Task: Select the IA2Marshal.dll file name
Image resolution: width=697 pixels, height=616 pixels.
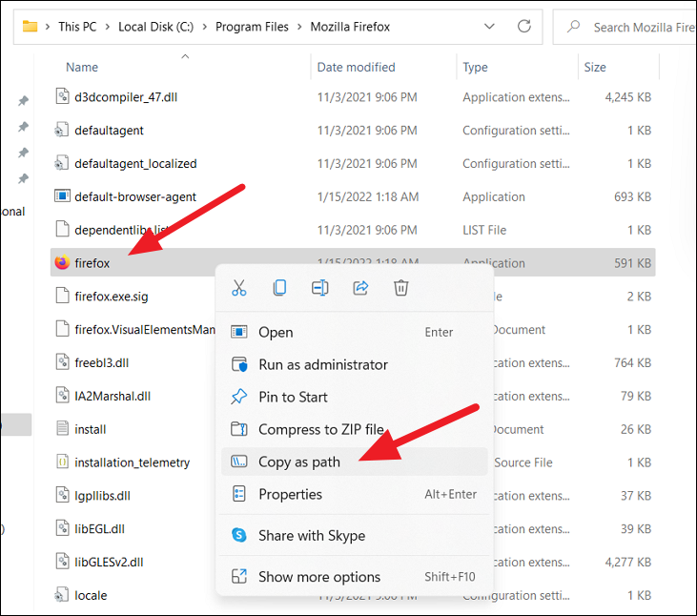Action: (113, 396)
